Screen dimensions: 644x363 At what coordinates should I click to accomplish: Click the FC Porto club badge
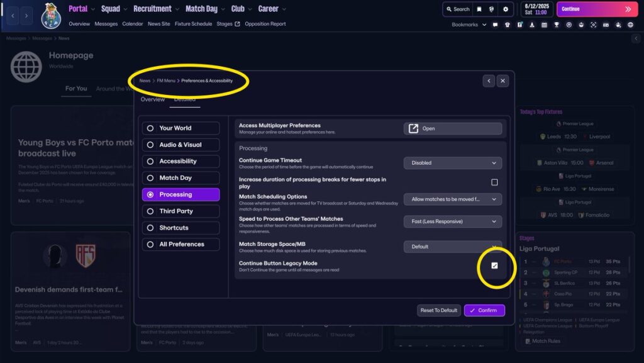50,15
